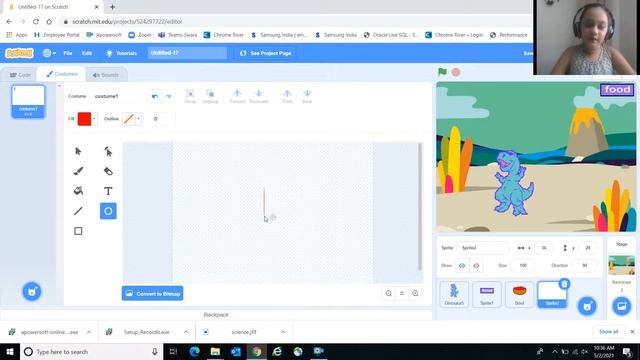Select the Text tool
Viewport: 640px width, 360px height.
tap(108, 191)
